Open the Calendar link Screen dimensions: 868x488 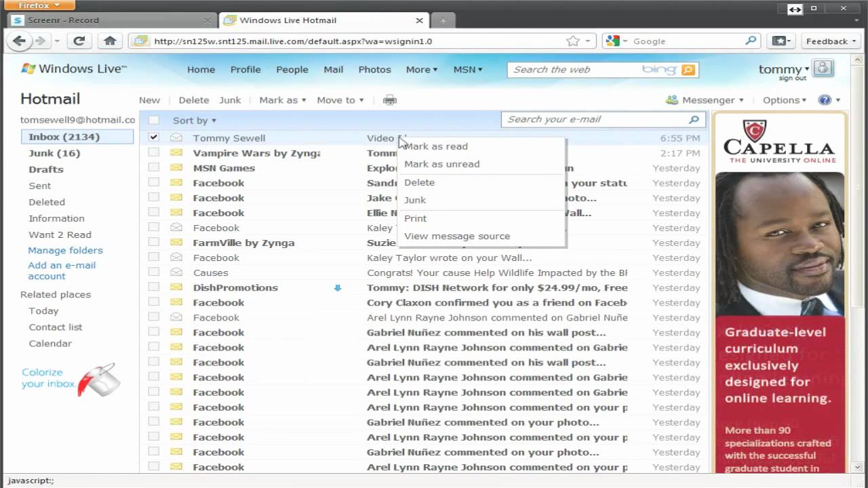pyautogui.click(x=50, y=343)
